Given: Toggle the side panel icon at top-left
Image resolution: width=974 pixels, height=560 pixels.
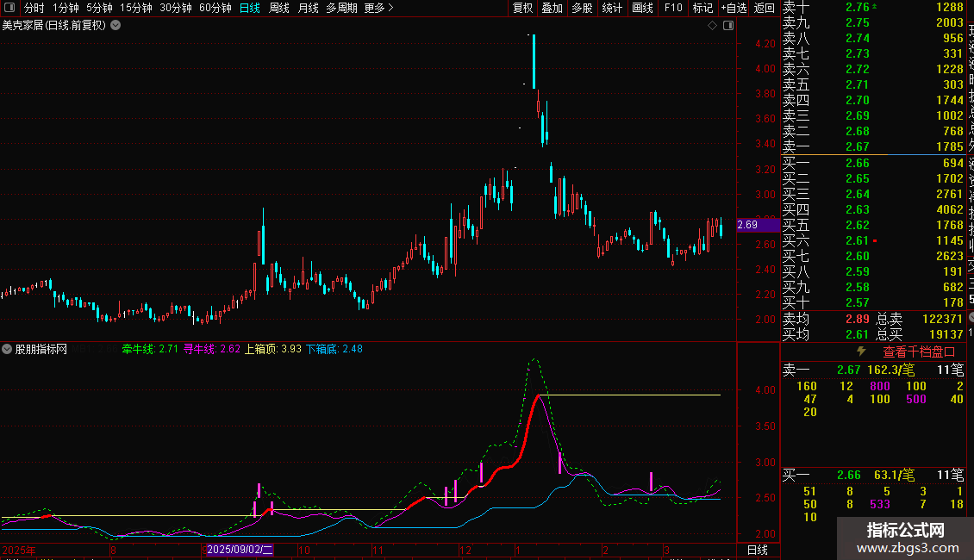Looking at the screenshot, I should (9, 8).
